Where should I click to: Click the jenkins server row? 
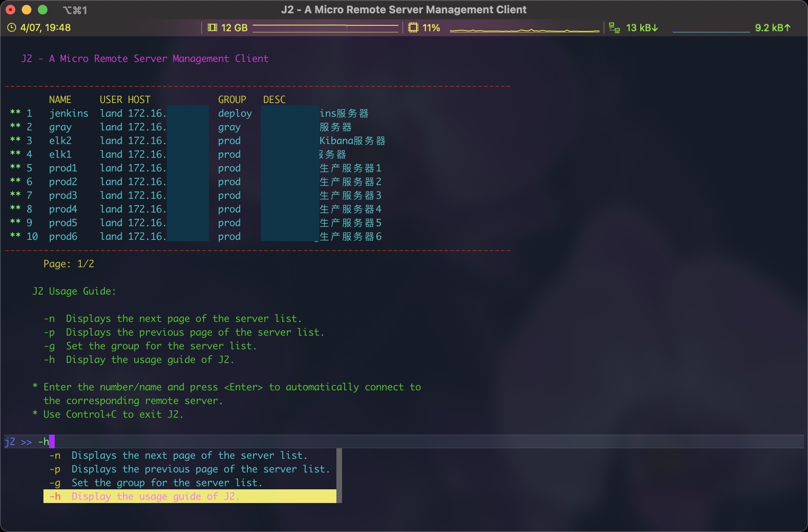pyautogui.click(x=68, y=113)
